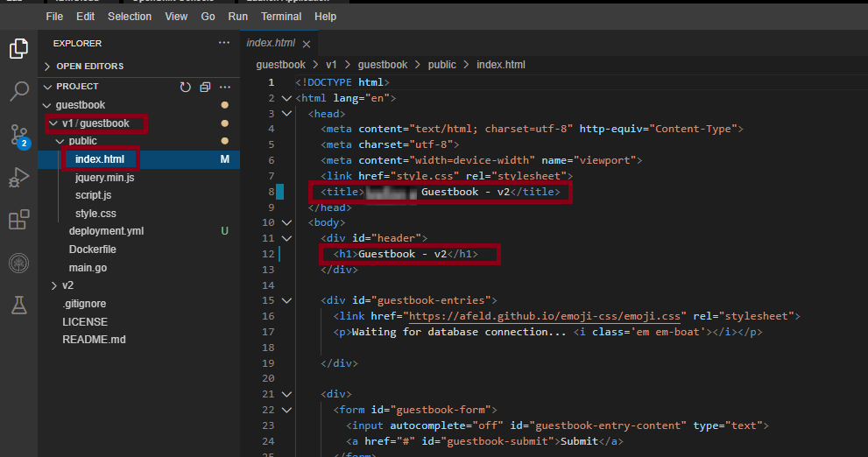This screenshot has height=457, width=868.
Task: Collapse the public folder
Action: pos(82,141)
